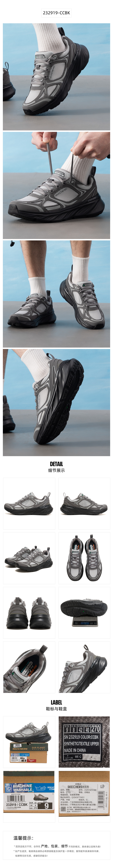Image resolution: width=113 pixels, height=868 pixels.
Task: Open the heel back-view pair thumbnail
Action: point(29,613)
